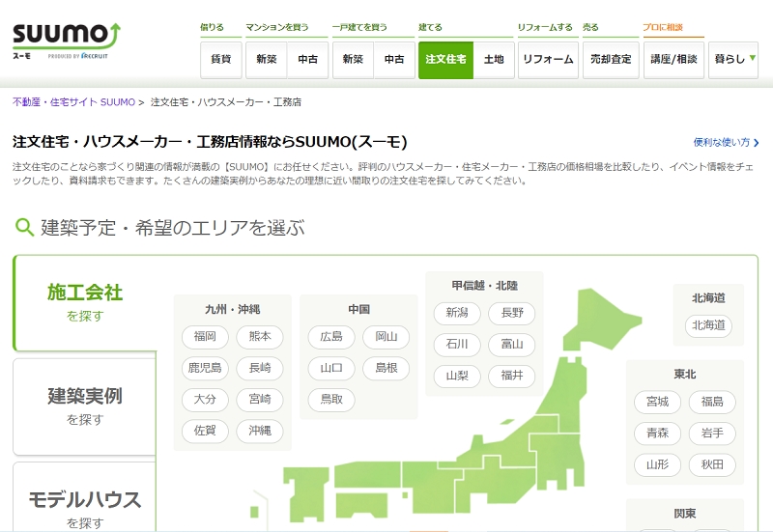Screen dimensions: 773x532
Task: Choose 岡山 prefecture
Action: pyautogui.click(x=386, y=336)
